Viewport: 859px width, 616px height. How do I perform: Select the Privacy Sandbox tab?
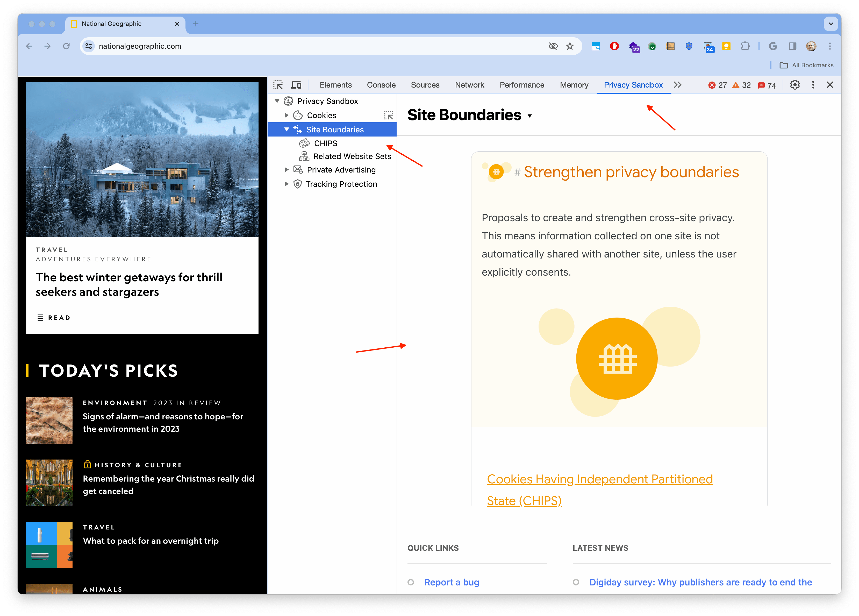pyautogui.click(x=633, y=85)
